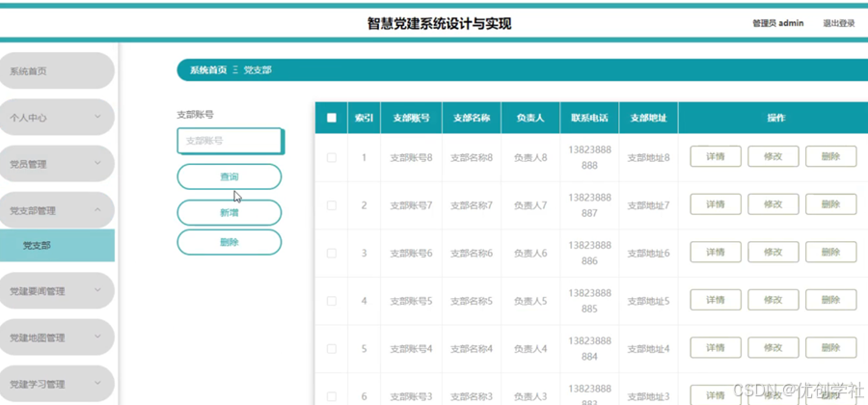This screenshot has width=868, height=405.
Task: Click the cell 负责人7
Action: pyautogui.click(x=530, y=205)
